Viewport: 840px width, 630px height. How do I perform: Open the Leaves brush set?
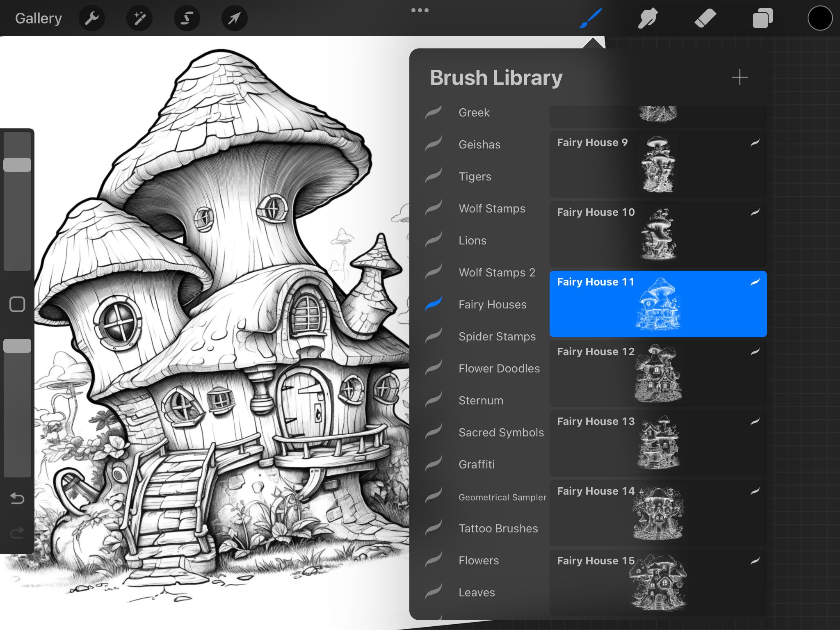click(x=477, y=592)
